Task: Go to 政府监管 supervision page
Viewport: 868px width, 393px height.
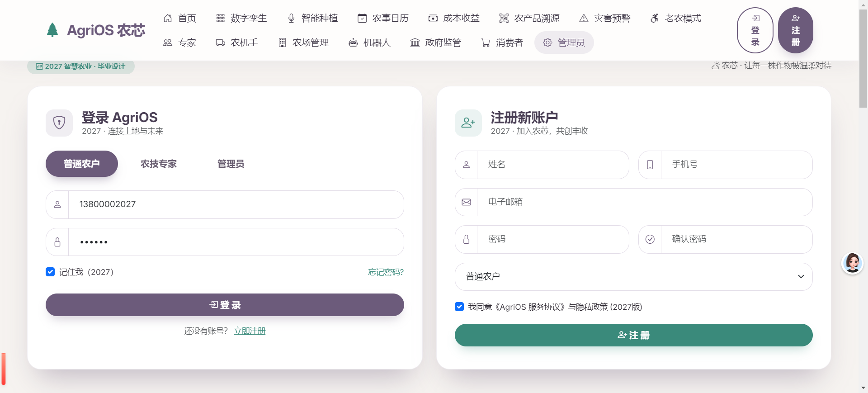Action: [436, 43]
